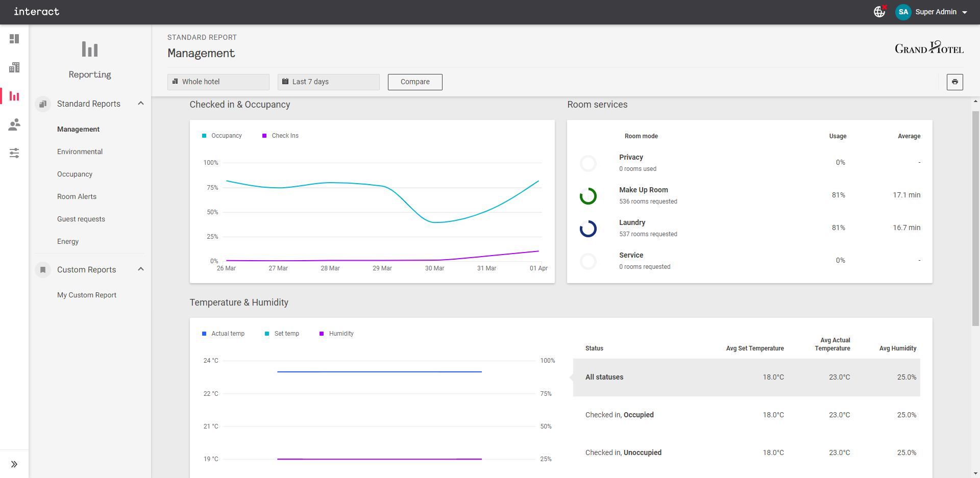Click the scrollbar down arrow
Screen dimensions: 980x478
975,473
